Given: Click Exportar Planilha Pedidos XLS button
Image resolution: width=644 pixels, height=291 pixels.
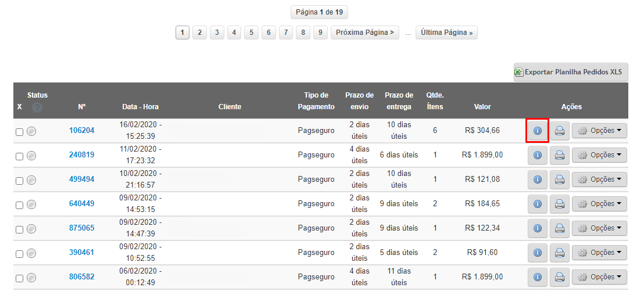Looking at the screenshot, I should 571,72.
